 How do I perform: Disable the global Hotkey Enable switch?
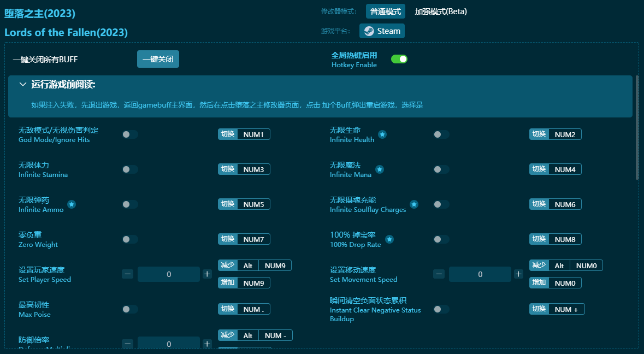coord(399,58)
